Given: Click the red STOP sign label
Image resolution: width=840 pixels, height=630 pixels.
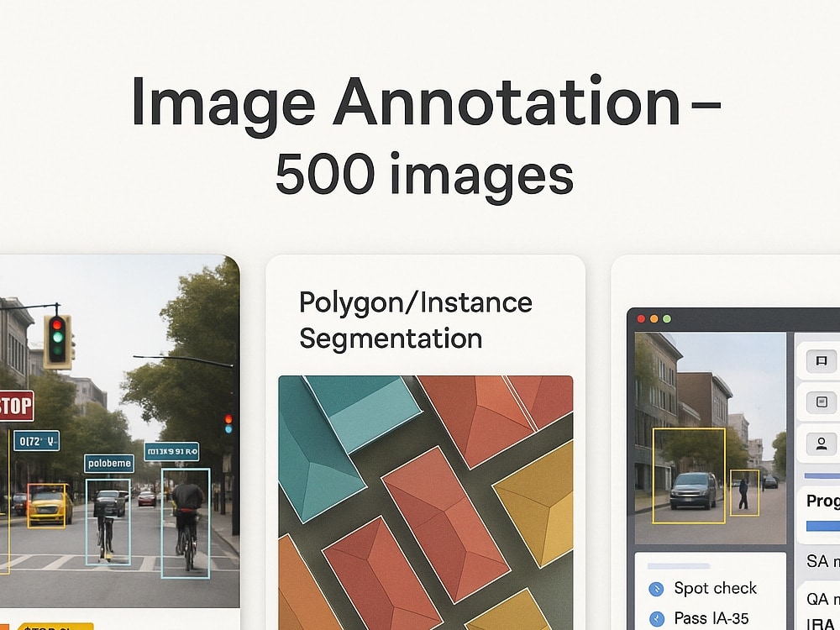Looking at the screenshot, I should (16, 406).
